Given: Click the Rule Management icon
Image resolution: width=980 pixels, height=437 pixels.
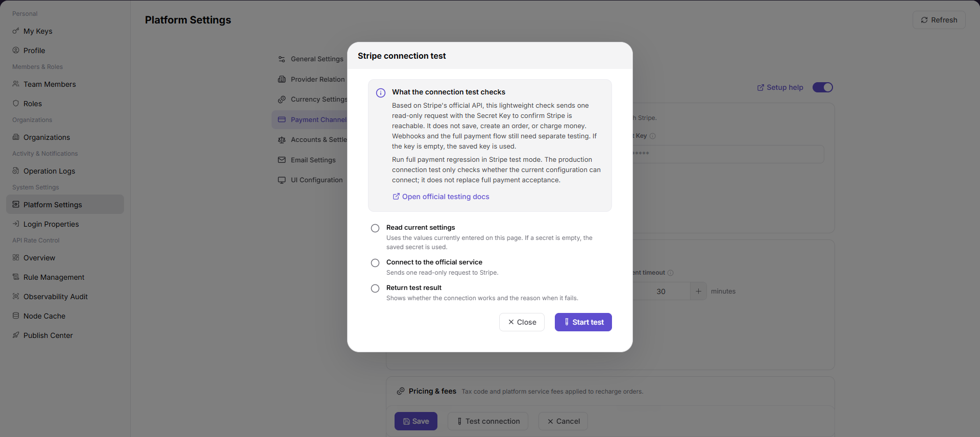Looking at the screenshot, I should 16,277.
